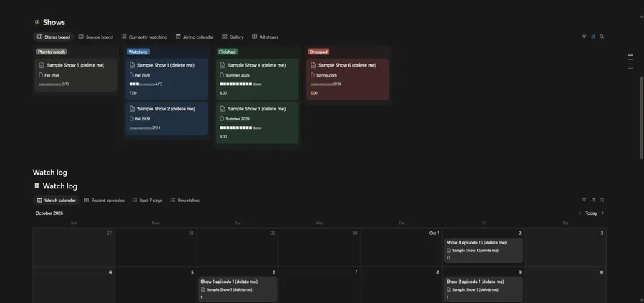Click the page vertical scrollbar
644x303 pixels.
pos(642,117)
